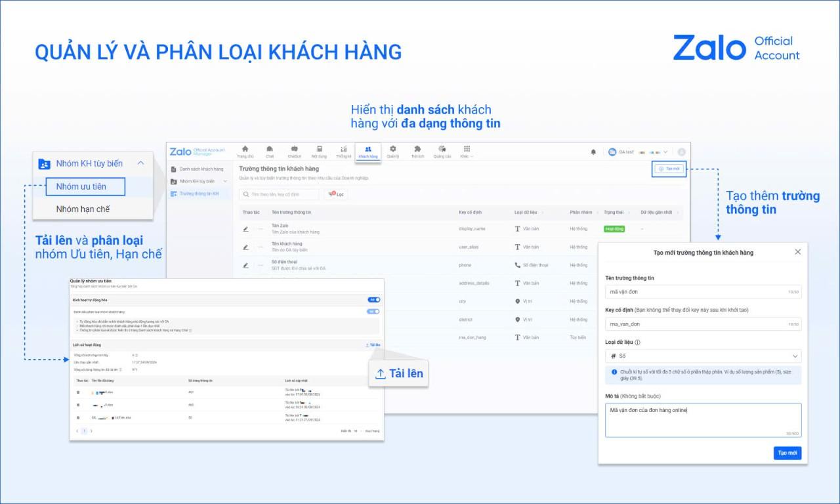Click info icon next to Tổng số lượt chạy
The height and width of the screenshot is (504, 840).
tap(136, 355)
